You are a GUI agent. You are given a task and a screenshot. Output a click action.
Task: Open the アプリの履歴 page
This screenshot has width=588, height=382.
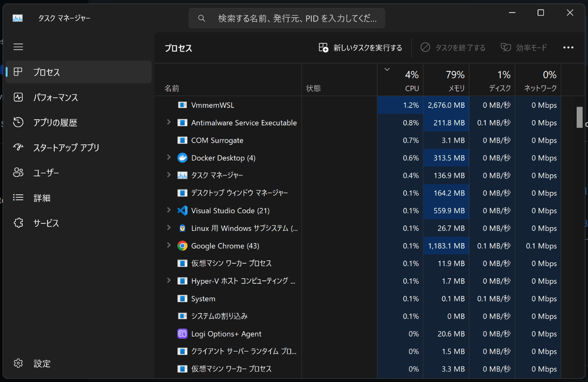(x=79, y=123)
